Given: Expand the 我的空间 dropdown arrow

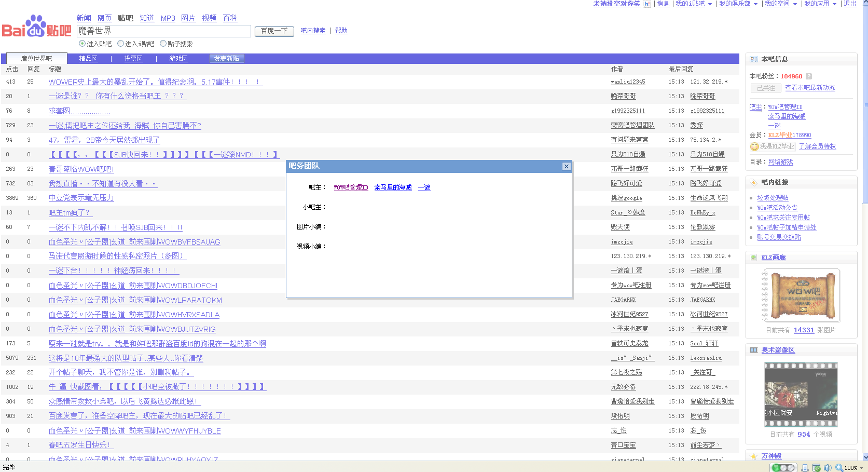Looking at the screenshot, I should [x=795, y=4].
